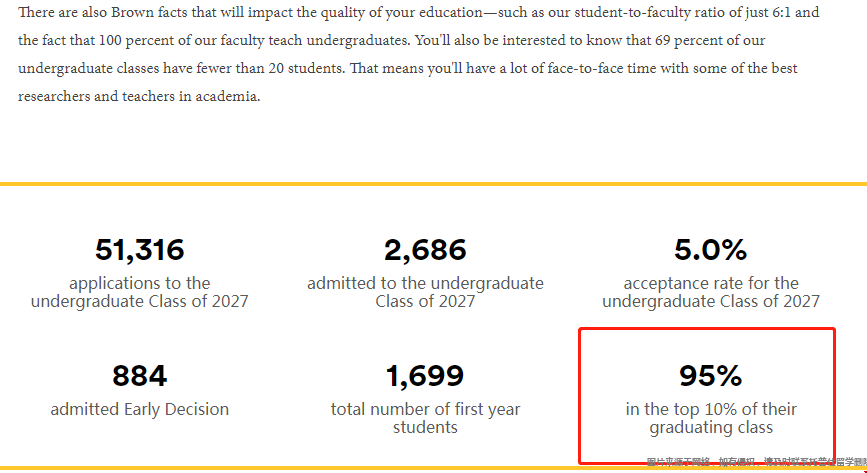Viewport: 867px width, 473px height.
Task: Select "acceptance rate for the undergraduate" caption
Action: pos(711,292)
